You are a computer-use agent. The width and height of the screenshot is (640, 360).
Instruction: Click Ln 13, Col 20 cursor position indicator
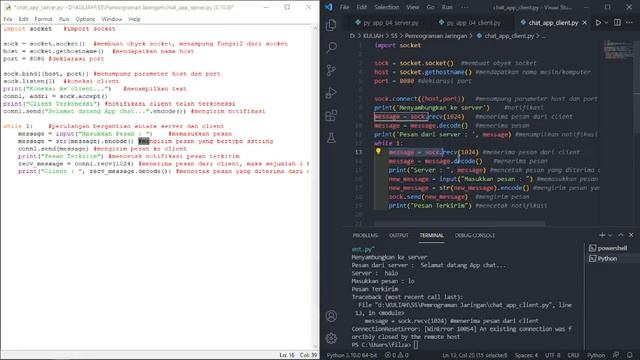(475, 355)
